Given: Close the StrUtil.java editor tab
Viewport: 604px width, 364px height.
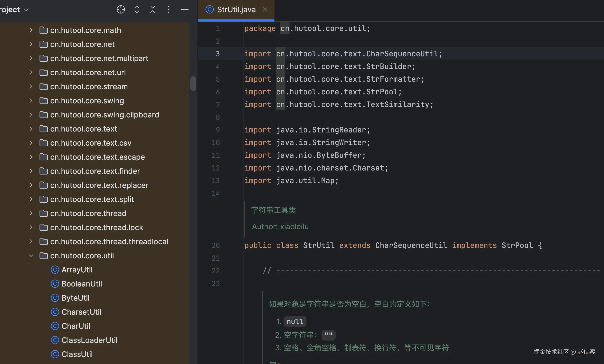Looking at the screenshot, I should (265, 10).
